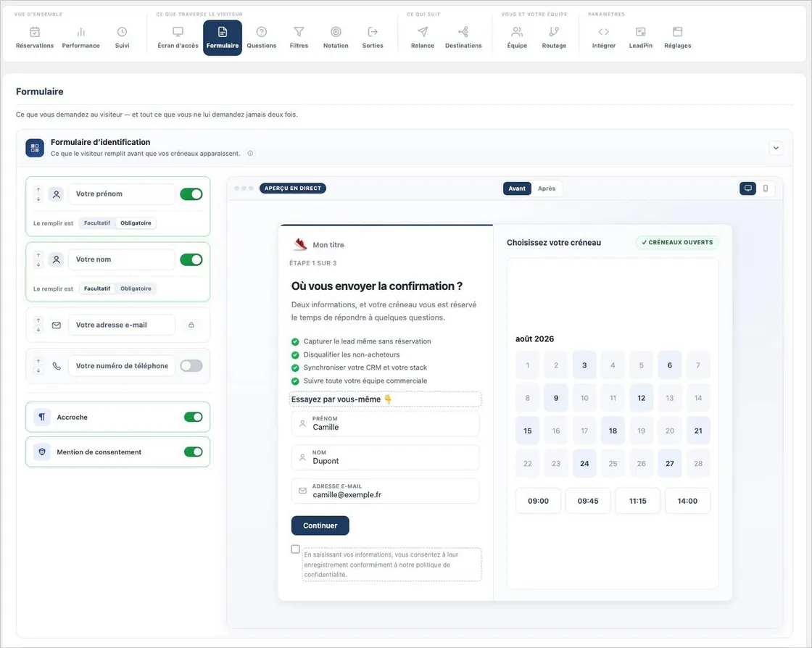Set Votre prénom to Facultatif
812x648 pixels.
point(97,223)
